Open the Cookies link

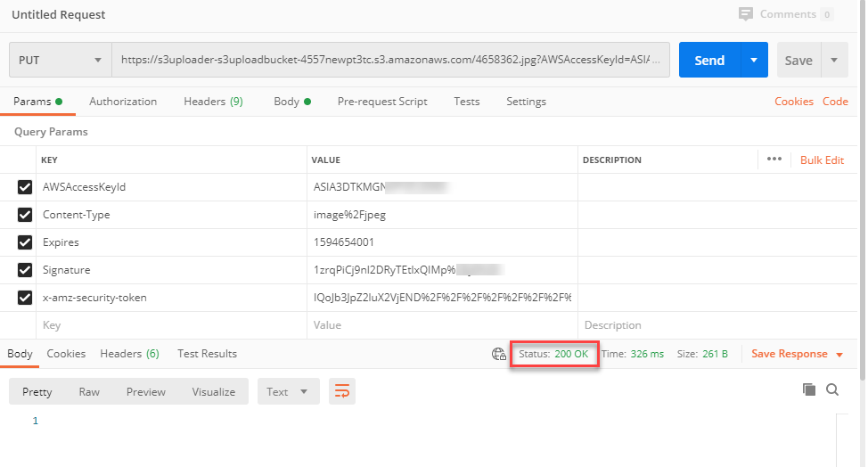[794, 102]
